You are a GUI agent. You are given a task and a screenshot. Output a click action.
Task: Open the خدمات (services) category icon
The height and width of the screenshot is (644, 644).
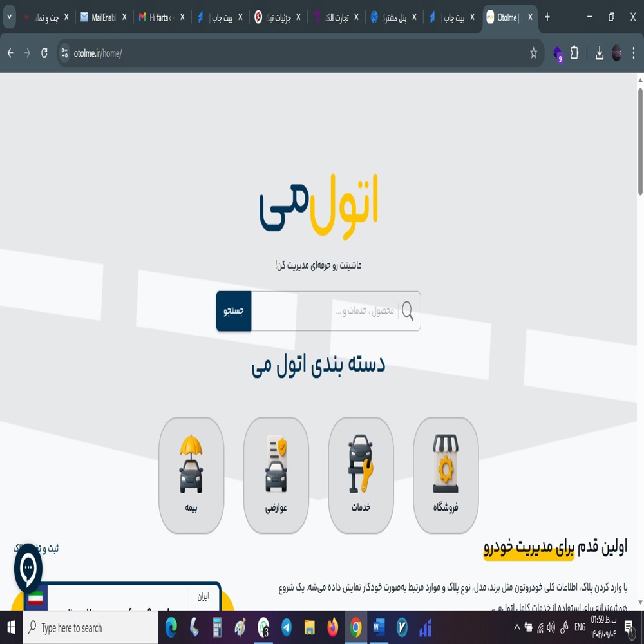pos(361,475)
